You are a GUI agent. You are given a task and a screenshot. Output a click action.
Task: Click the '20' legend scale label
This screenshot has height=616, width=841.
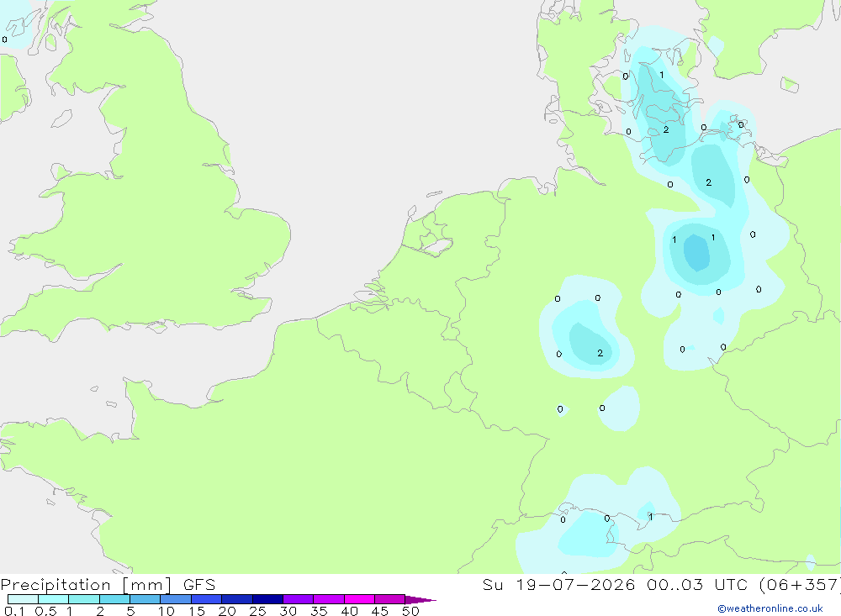click(x=227, y=611)
